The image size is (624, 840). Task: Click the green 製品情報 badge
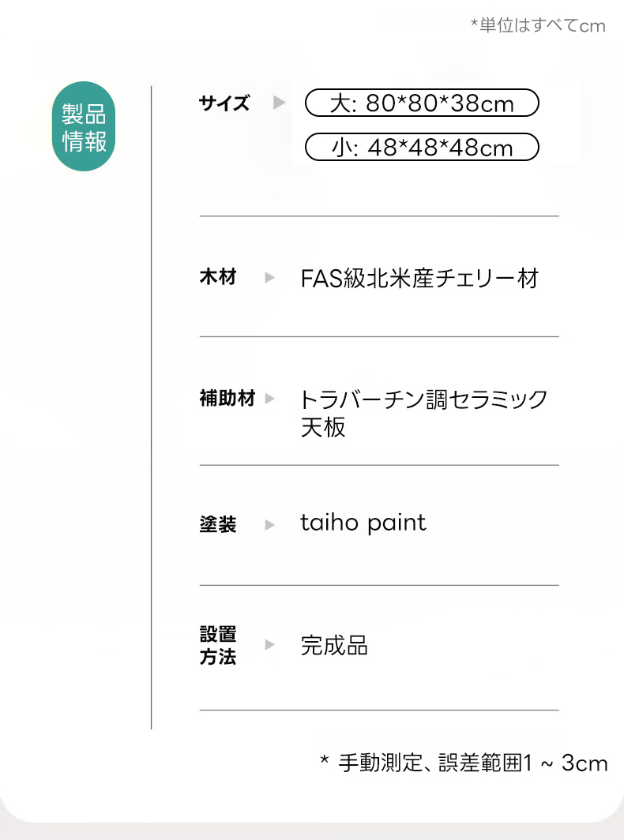point(84,126)
